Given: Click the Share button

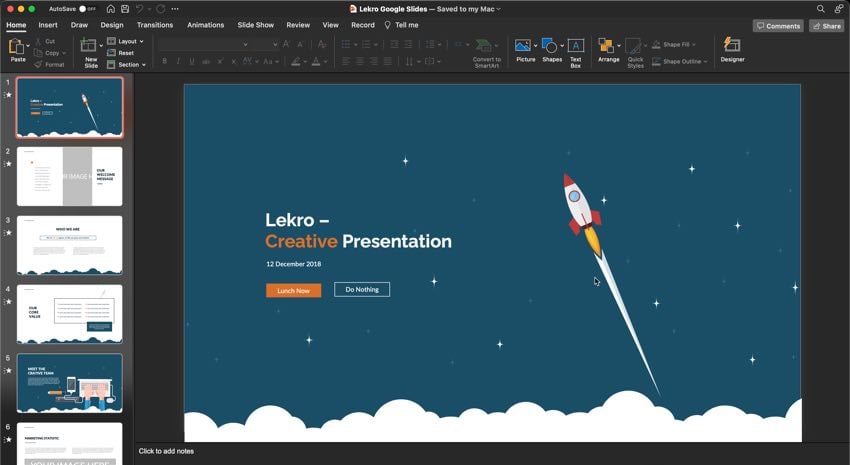Looking at the screenshot, I should click(x=827, y=26).
